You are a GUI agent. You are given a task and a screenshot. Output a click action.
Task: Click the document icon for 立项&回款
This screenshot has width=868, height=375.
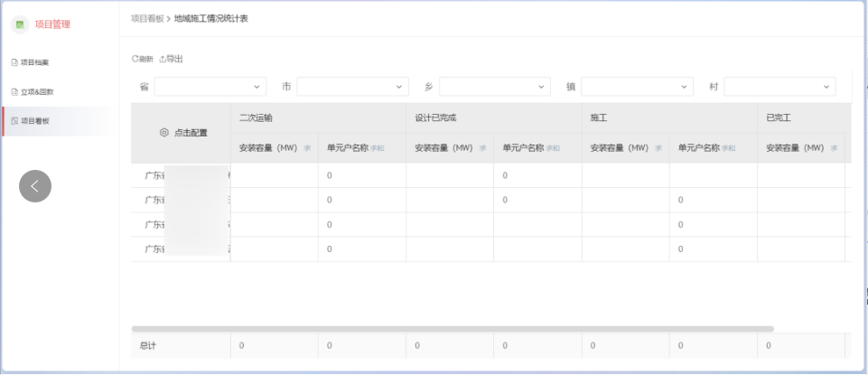tap(14, 91)
